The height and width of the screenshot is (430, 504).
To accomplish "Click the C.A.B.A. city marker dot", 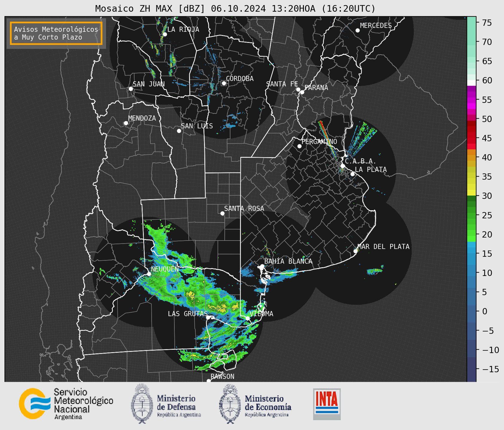I will point(343,166).
